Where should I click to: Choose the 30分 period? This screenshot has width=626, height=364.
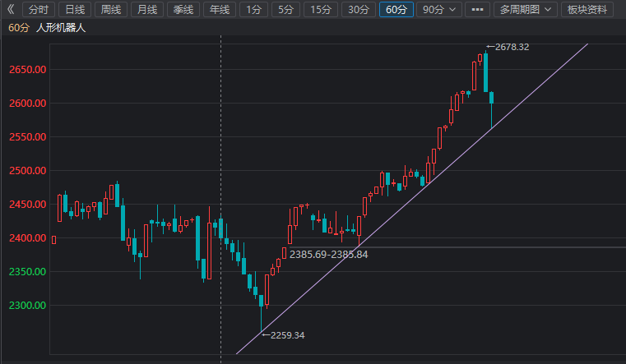point(358,10)
